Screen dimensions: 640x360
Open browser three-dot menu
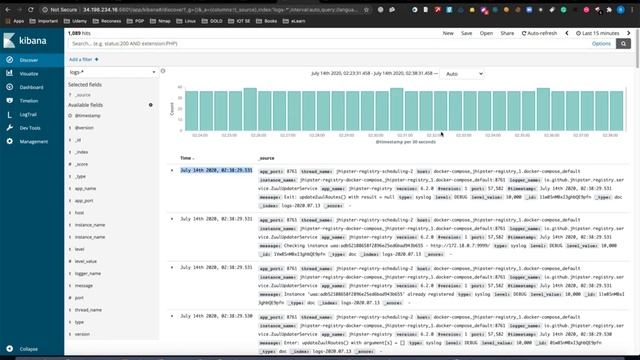[633, 9]
